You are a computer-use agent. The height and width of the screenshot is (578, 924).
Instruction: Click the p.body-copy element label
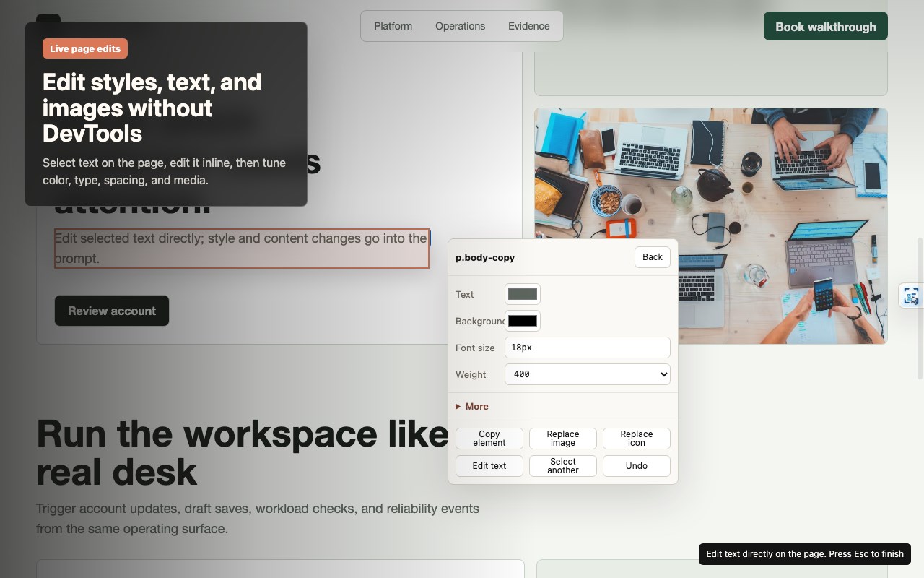(485, 257)
